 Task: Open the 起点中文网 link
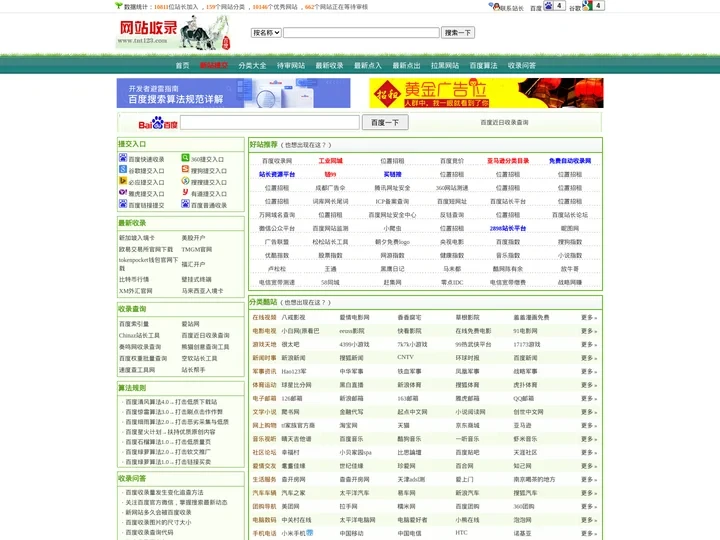(412, 412)
